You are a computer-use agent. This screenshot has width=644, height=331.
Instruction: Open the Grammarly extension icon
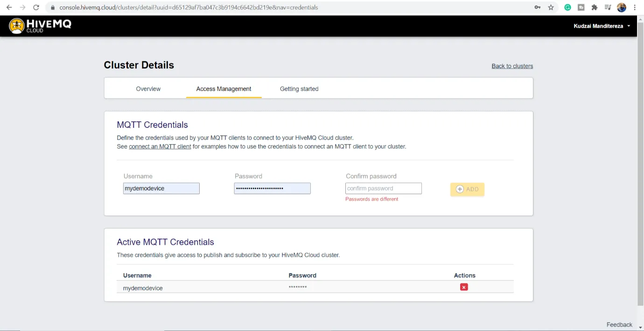click(x=567, y=7)
